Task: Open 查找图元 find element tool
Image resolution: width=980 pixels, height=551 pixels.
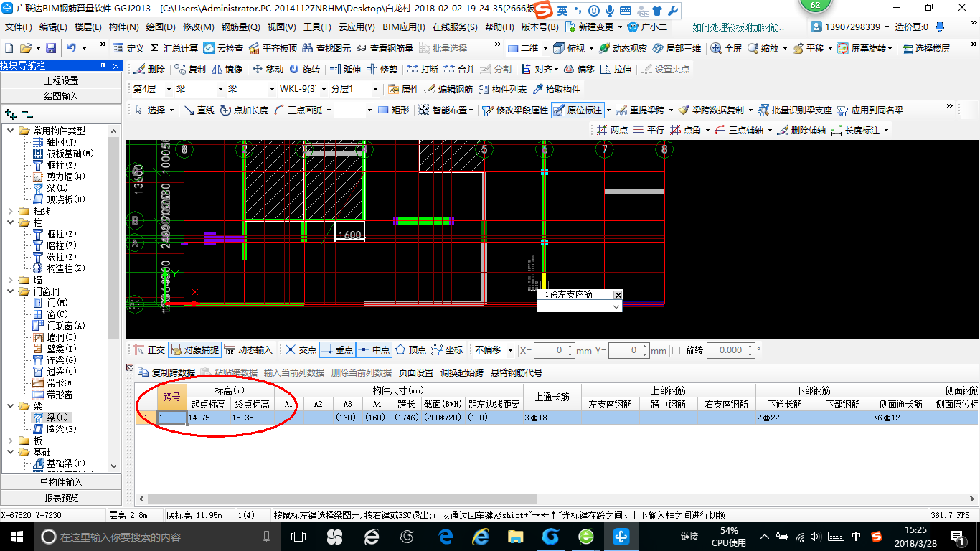Action: pos(326,48)
